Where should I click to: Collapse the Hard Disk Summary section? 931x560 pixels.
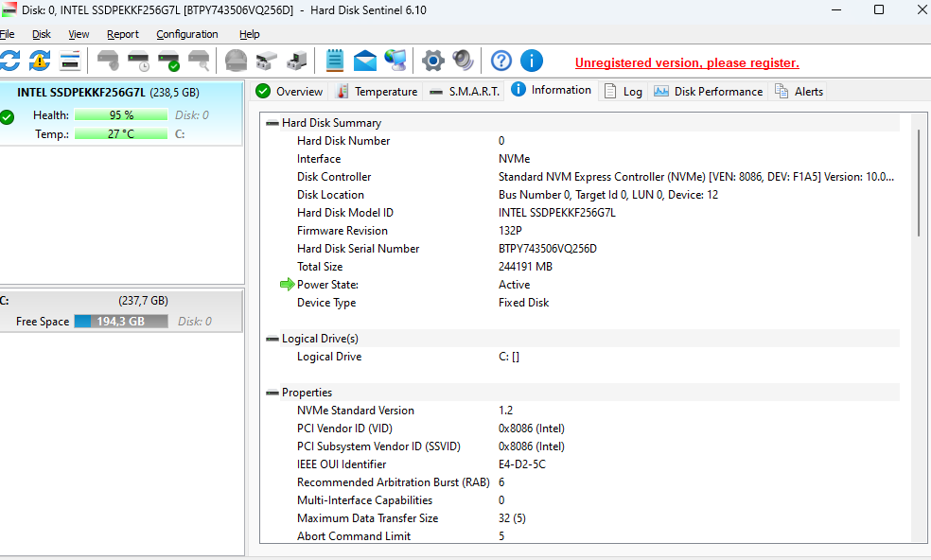[272, 123]
